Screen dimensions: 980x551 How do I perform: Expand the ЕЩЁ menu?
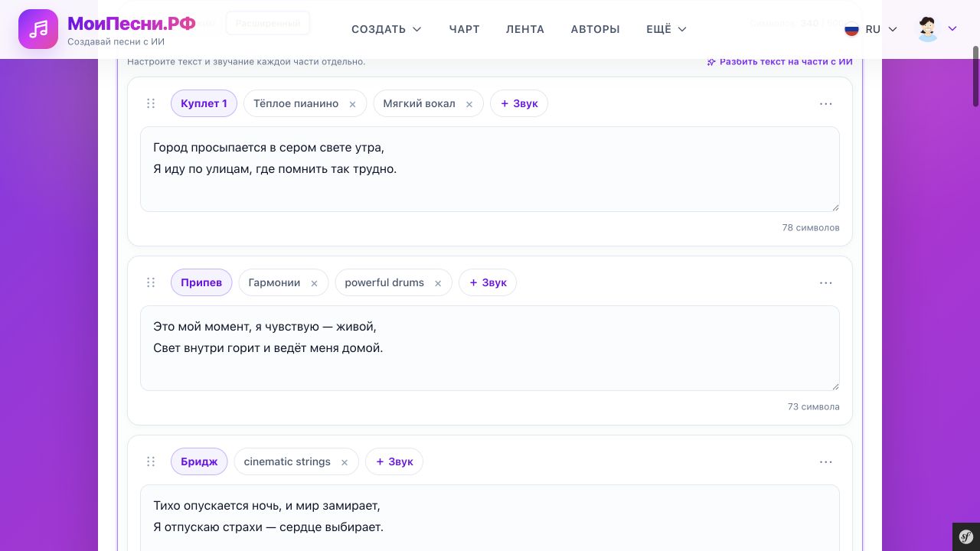[x=666, y=29]
